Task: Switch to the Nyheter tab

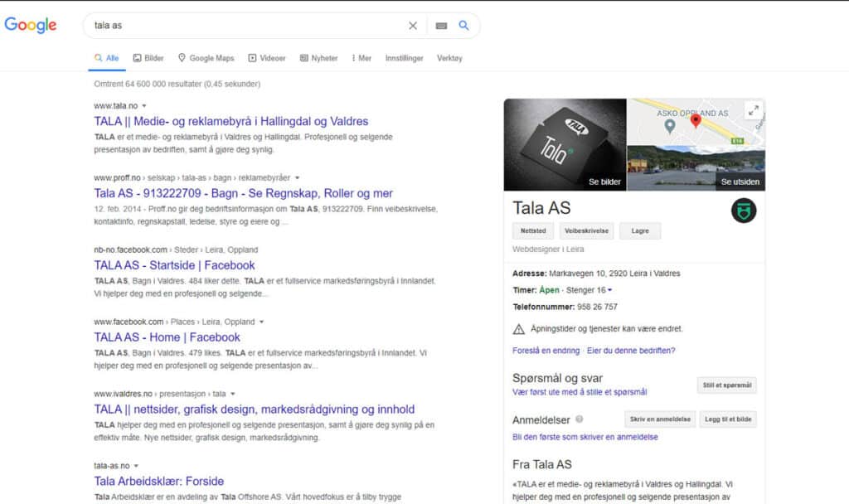Action: click(x=318, y=58)
